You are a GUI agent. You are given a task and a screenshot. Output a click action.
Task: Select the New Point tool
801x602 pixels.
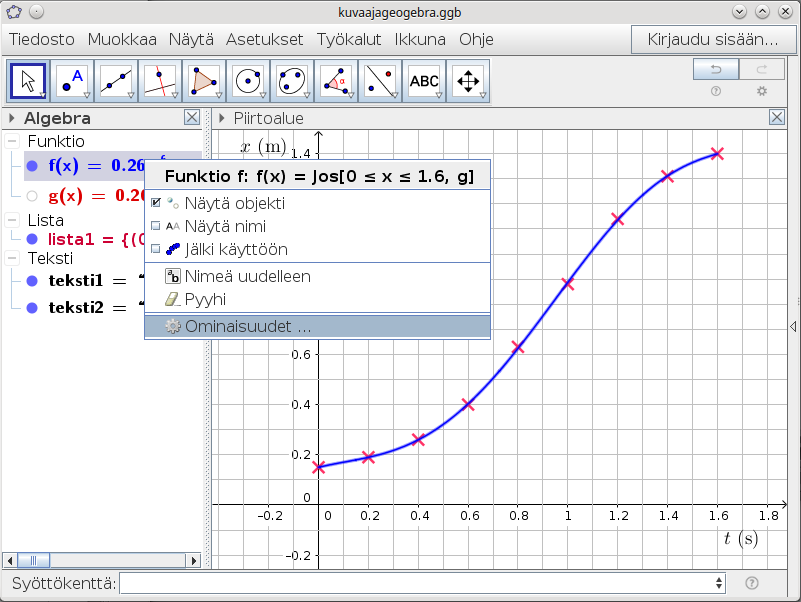pos(73,81)
